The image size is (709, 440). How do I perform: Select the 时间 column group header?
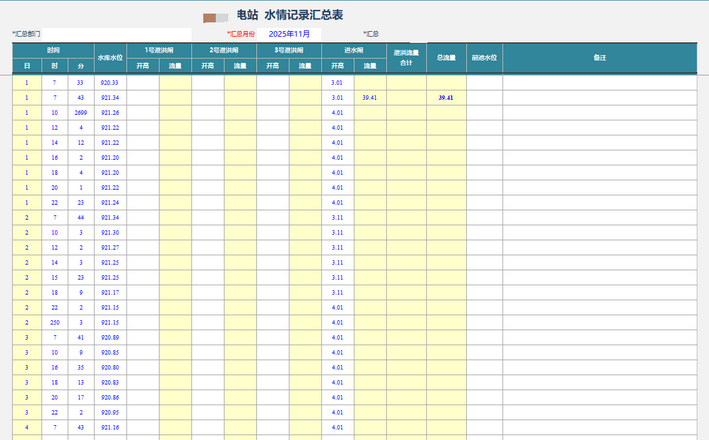(x=53, y=50)
